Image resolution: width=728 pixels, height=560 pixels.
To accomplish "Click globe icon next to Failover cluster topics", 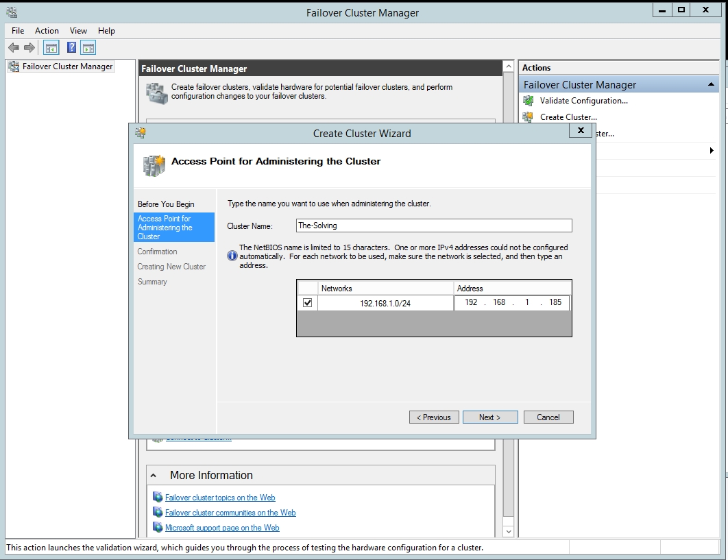I will [158, 498].
